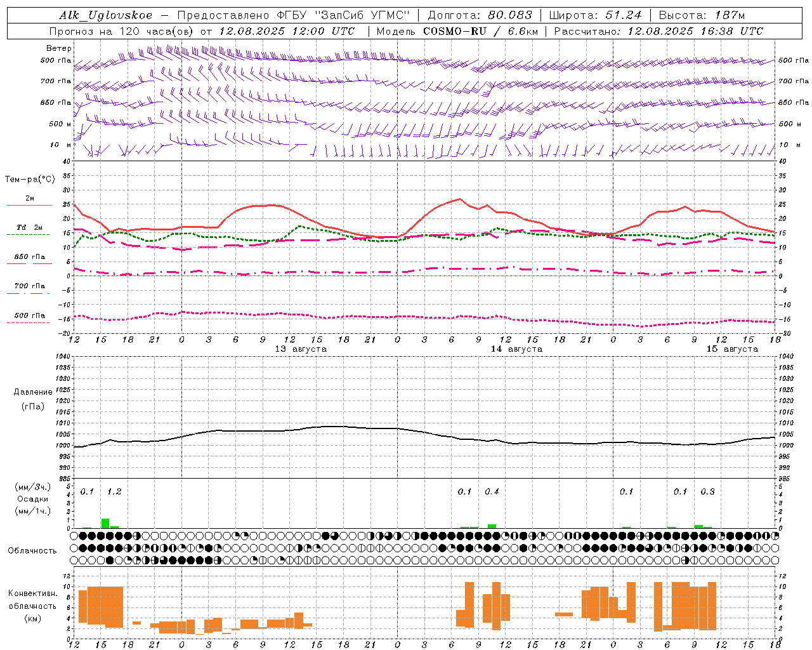Viewport: 812px width, 650px height.
Task: Click the Тем-ра(°C) panel label
Action: click(30, 180)
